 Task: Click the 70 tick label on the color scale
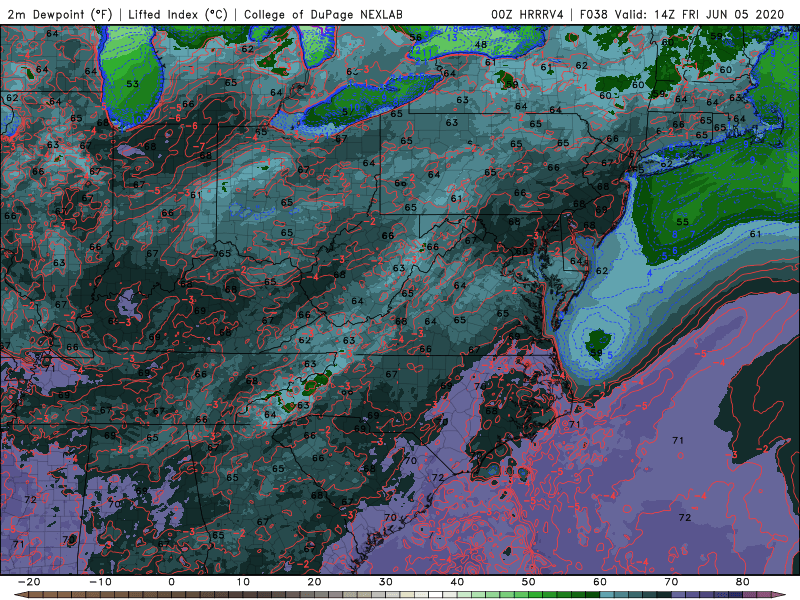click(x=671, y=582)
